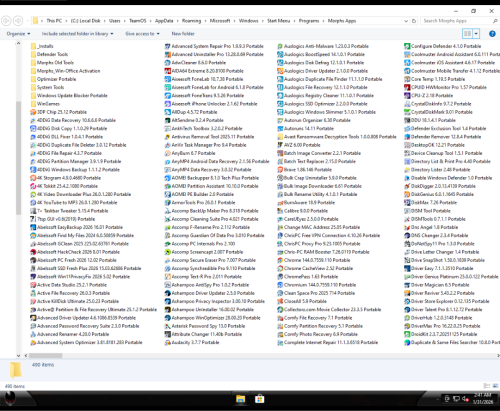Select 4K Video Downloader Plus Portable
This screenshot has height=411, width=500.
[81, 194]
